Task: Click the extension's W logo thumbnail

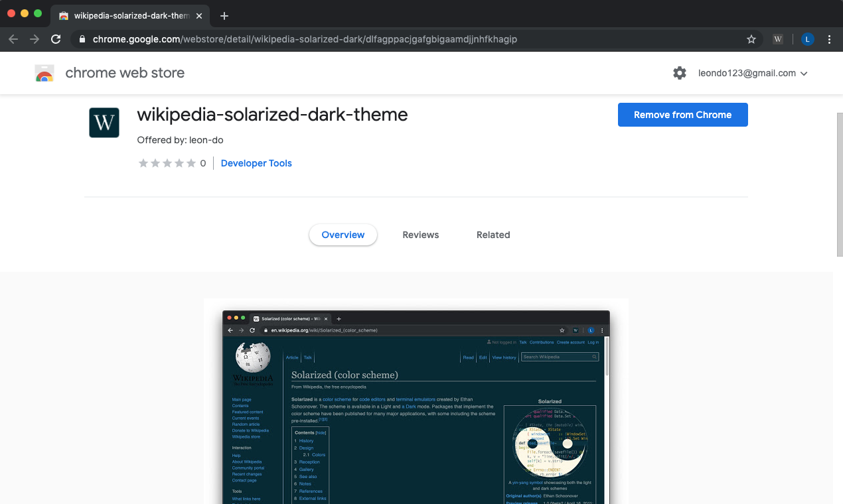Action: tap(104, 123)
